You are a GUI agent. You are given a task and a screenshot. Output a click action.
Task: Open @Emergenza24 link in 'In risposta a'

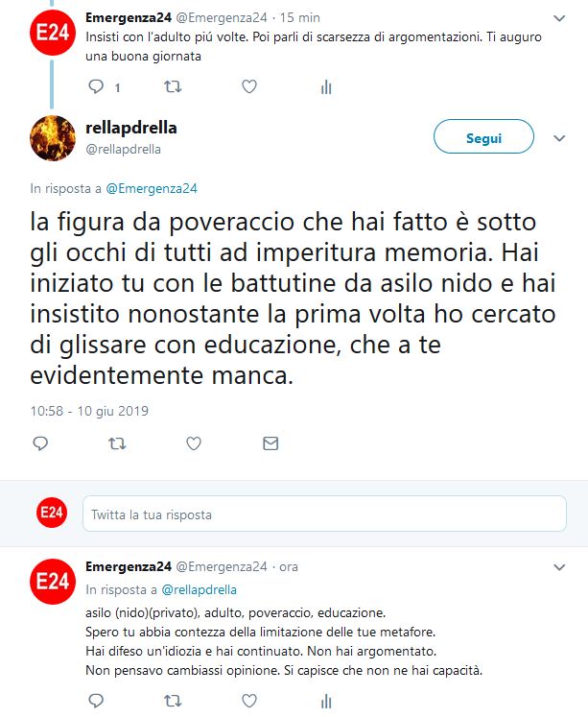[x=152, y=188]
